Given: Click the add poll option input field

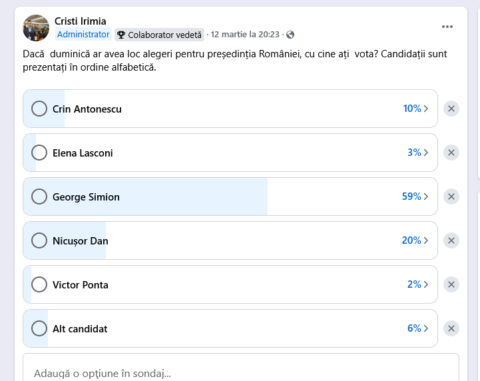Looking at the screenshot, I should coord(241,370).
